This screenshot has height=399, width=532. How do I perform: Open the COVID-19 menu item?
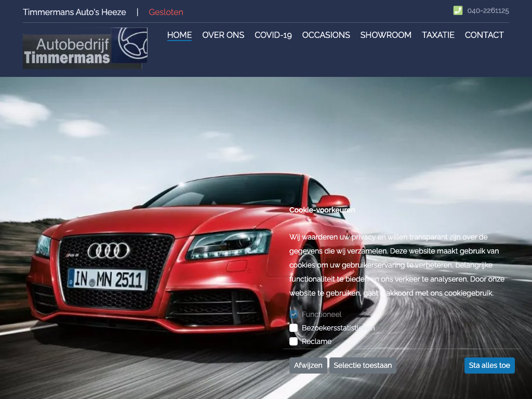tap(273, 35)
